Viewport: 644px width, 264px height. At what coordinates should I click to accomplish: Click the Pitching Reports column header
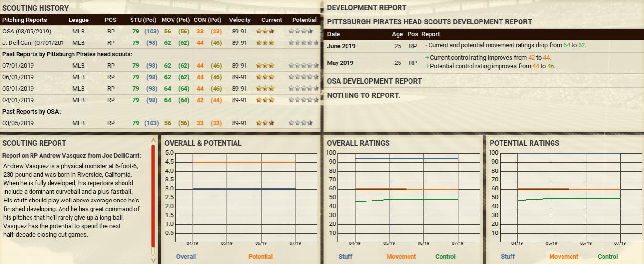25,20
